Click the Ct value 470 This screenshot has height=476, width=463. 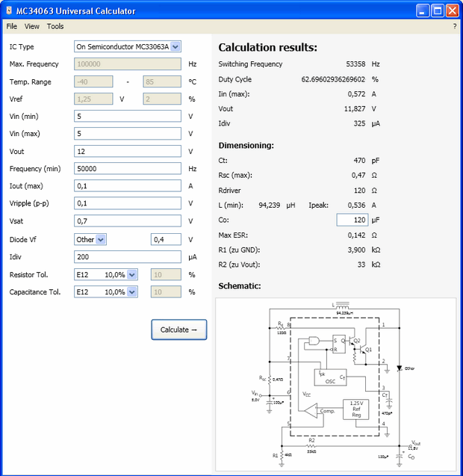click(359, 161)
